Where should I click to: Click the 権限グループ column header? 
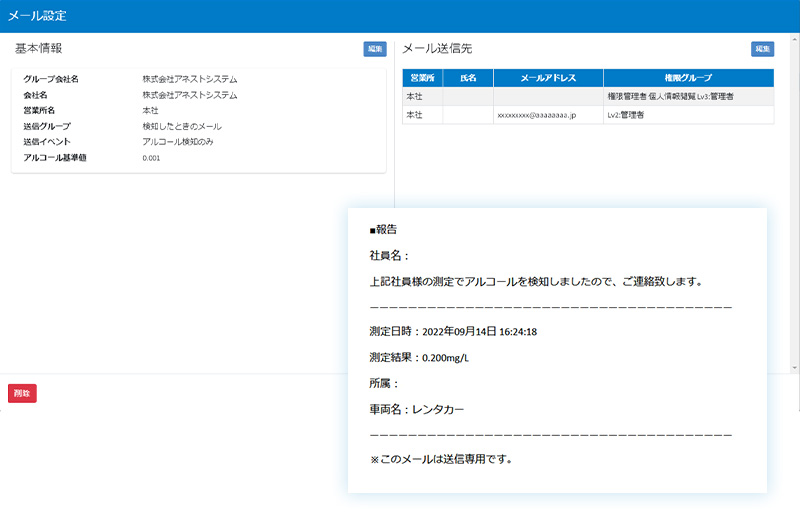pyautogui.click(x=688, y=78)
